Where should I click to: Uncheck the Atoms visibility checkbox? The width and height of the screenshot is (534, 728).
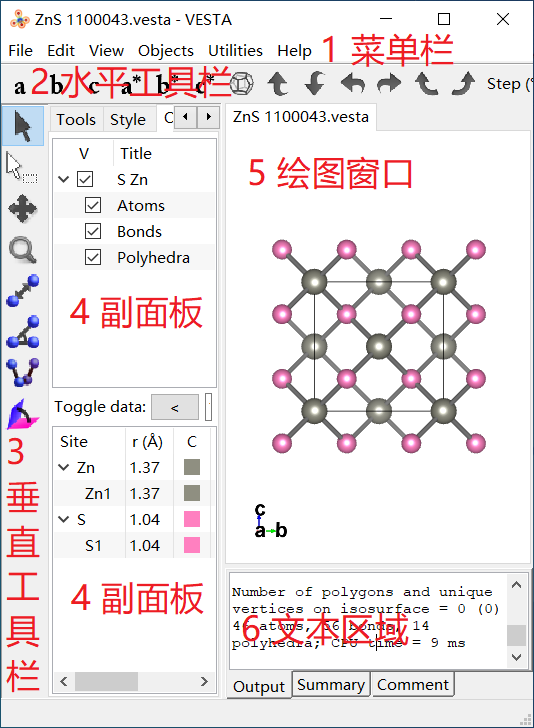(93, 205)
